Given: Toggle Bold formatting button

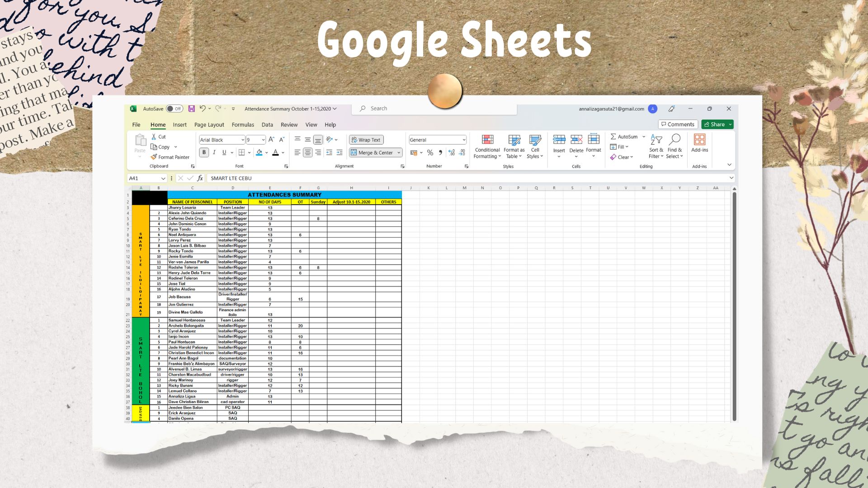Looking at the screenshot, I should pyautogui.click(x=204, y=153).
